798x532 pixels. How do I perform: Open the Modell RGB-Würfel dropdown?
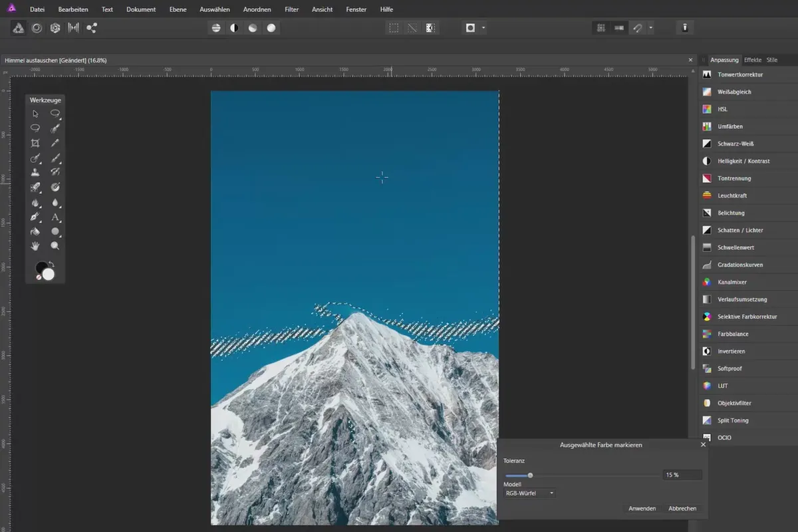[530, 493]
